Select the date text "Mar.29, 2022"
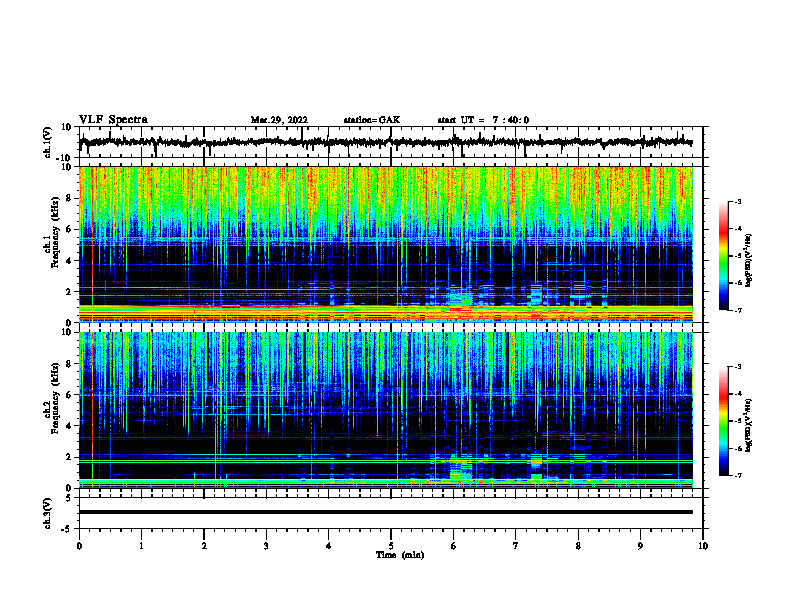Screen dimensions: 792x612 (279, 120)
